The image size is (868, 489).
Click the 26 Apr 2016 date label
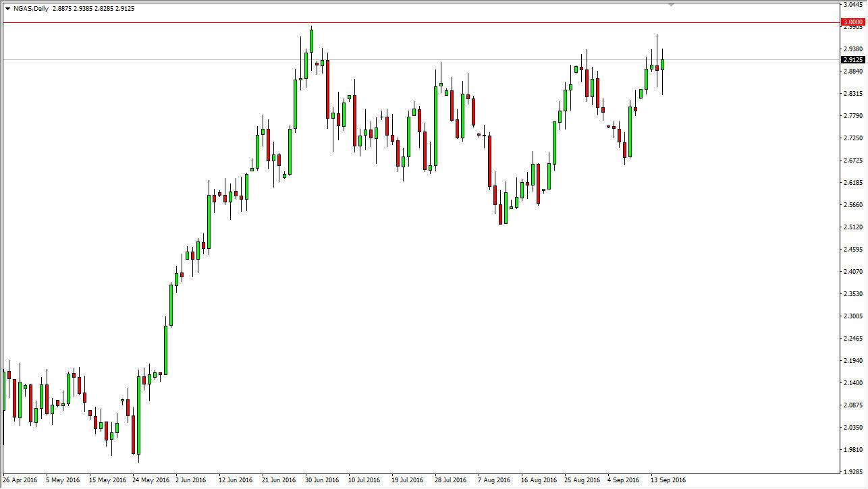(20, 481)
